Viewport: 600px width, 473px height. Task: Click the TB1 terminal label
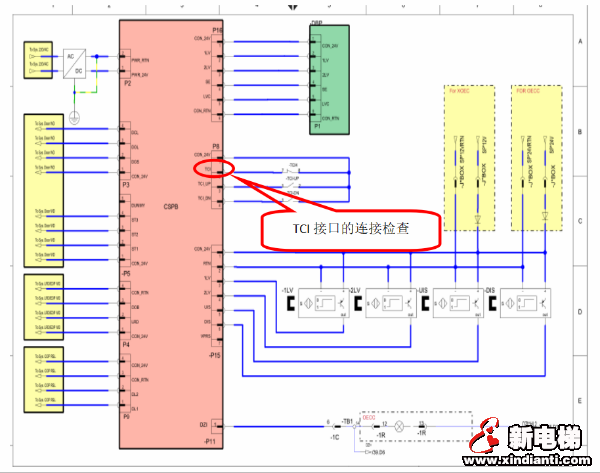click(349, 424)
